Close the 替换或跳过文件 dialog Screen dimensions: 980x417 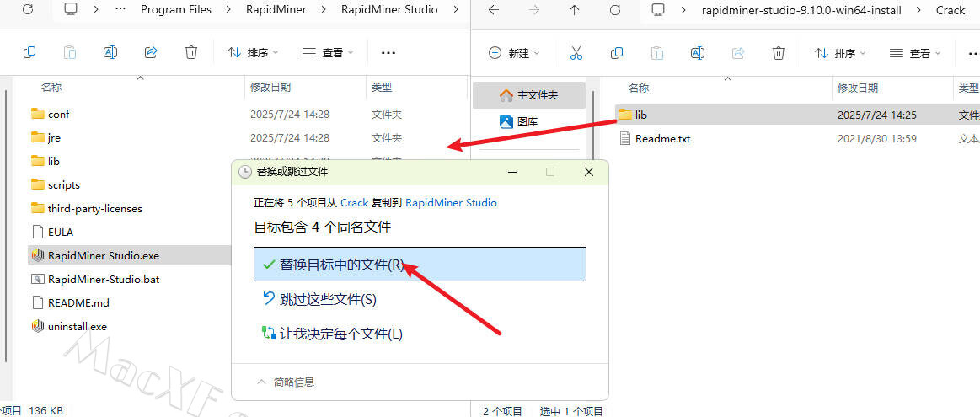click(589, 172)
